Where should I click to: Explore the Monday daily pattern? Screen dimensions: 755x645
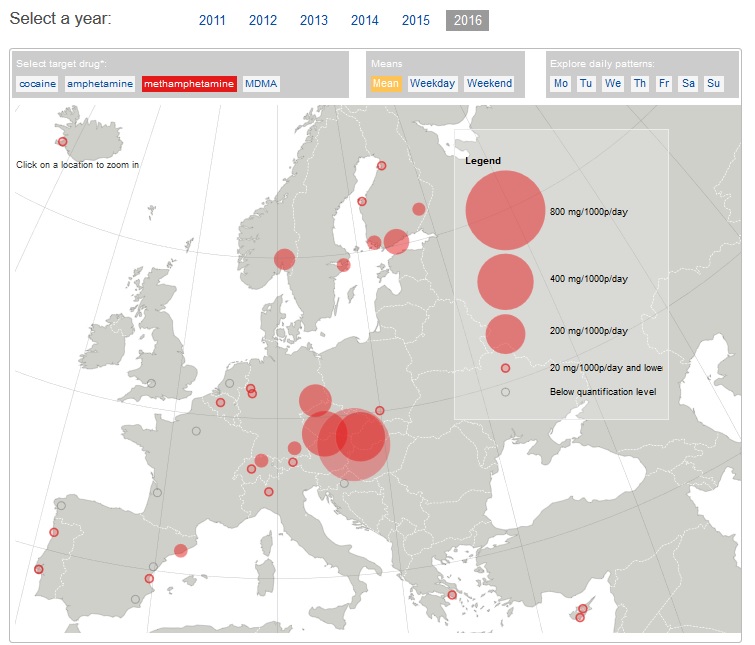pos(561,84)
